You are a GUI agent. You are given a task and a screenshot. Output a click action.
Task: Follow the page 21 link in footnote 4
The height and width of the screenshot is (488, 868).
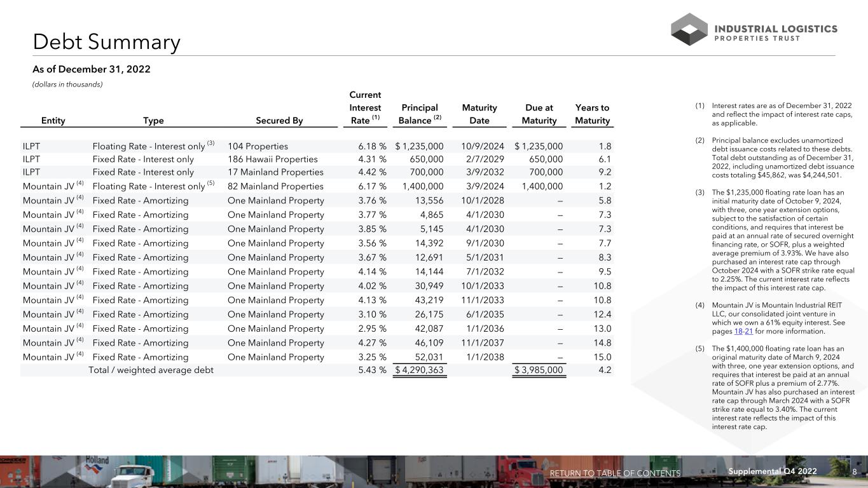pos(748,331)
